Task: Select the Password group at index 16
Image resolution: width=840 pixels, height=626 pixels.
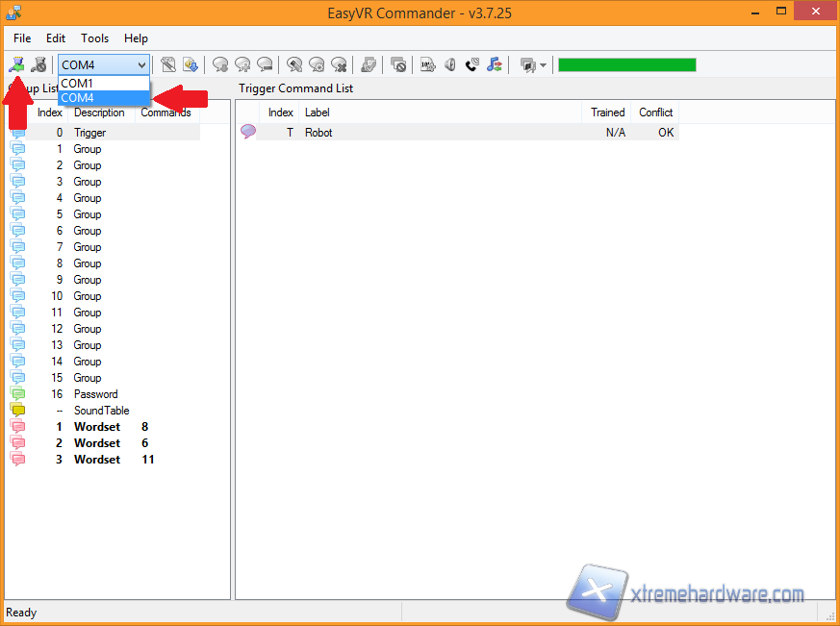Action: pyautogui.click(x=95, y=394)
